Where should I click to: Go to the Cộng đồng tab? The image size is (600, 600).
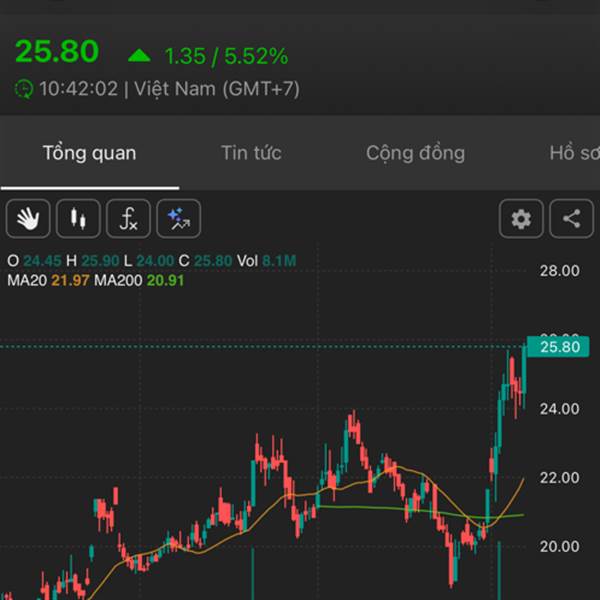[x=415, y=153]
